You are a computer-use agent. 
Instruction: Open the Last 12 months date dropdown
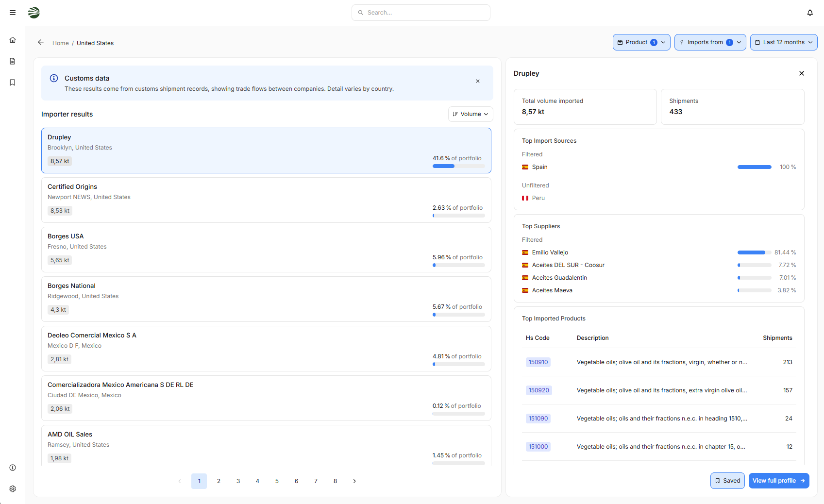pyautogui.click(x=784, y=42)
